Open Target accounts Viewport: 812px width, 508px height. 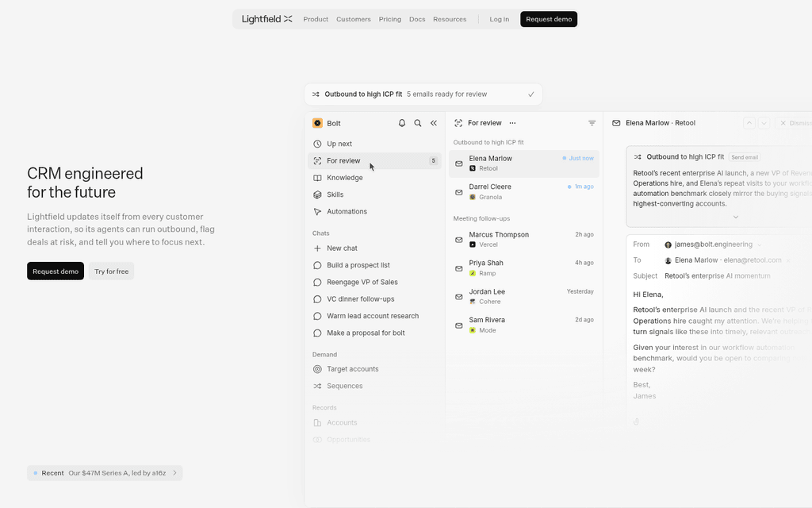point(374,369)
